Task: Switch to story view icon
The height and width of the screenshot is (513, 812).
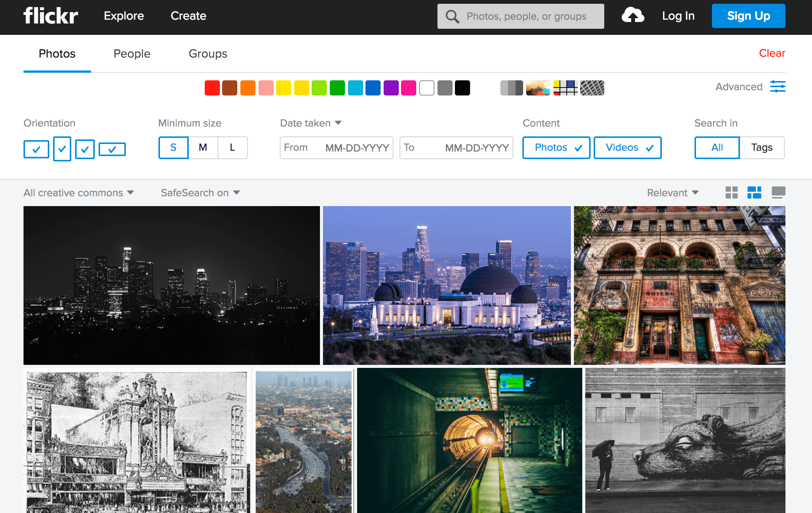Action: pos(778,192)
